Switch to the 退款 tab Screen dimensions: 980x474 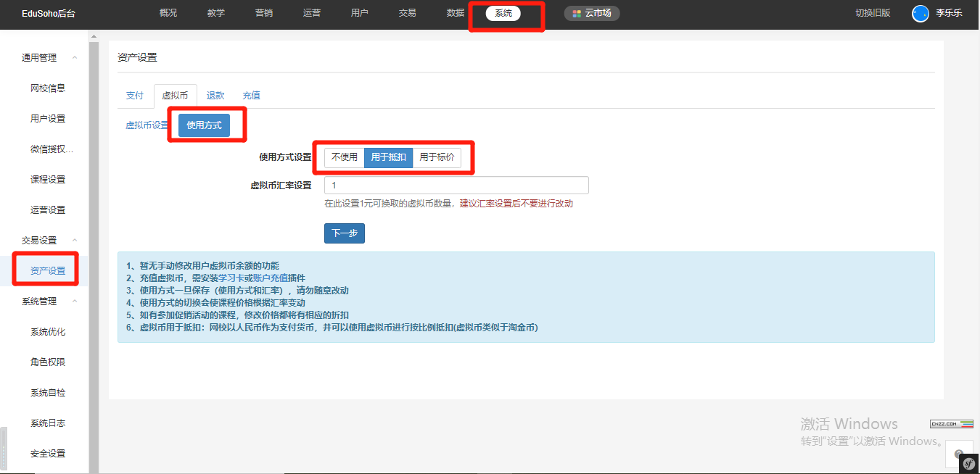[x=215, y=96]
